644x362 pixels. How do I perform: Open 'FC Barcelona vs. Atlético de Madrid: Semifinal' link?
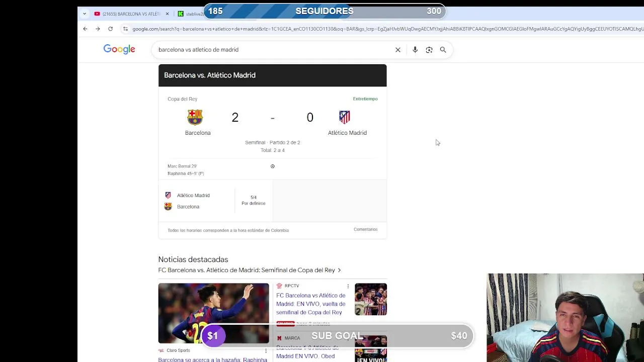(x=247, y=270)
